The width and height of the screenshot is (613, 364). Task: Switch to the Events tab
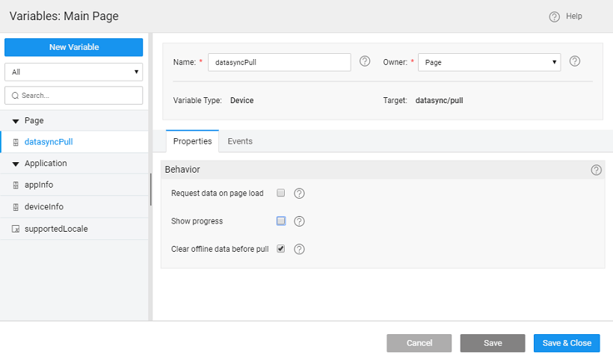coord(240,141)
